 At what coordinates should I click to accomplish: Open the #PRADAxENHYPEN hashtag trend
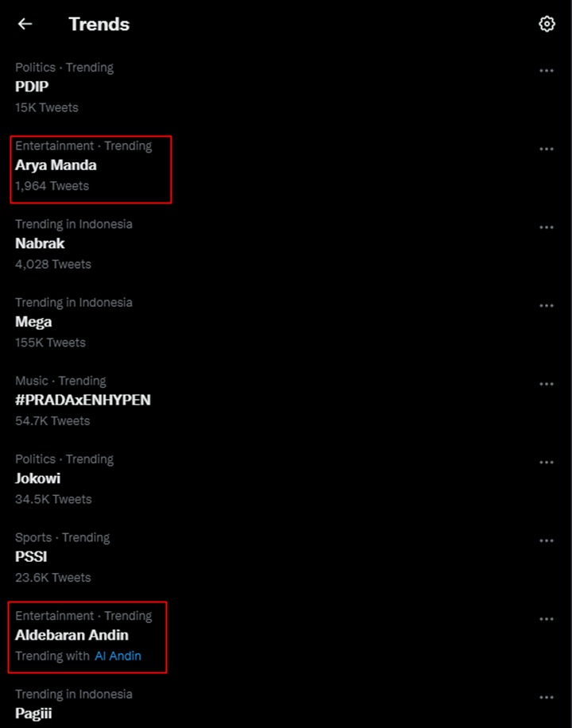click(83, 401)
